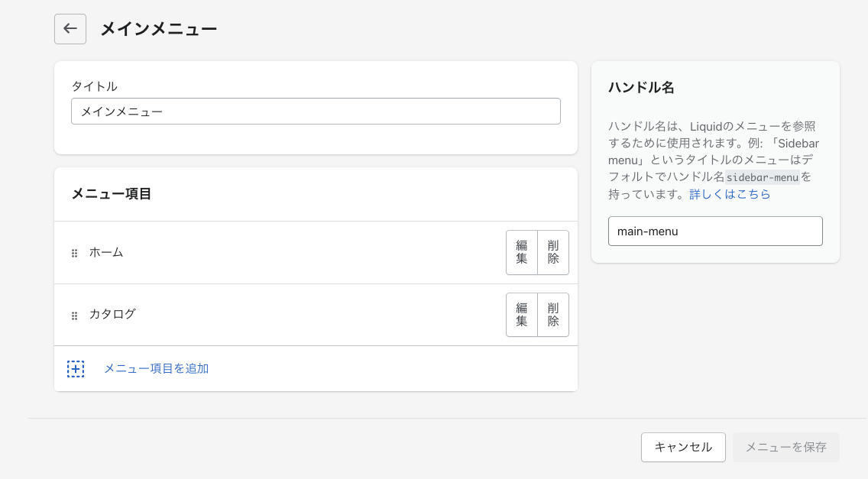Viewport: 868px width, 479px height.
Task: Select the ホーム menu item label
Action: [x=106, y=252]
